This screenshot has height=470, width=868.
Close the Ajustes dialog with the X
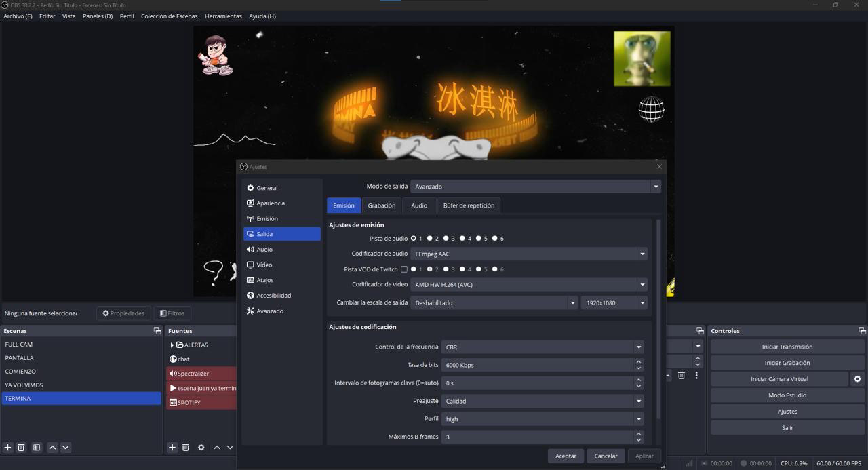[659, 166]
